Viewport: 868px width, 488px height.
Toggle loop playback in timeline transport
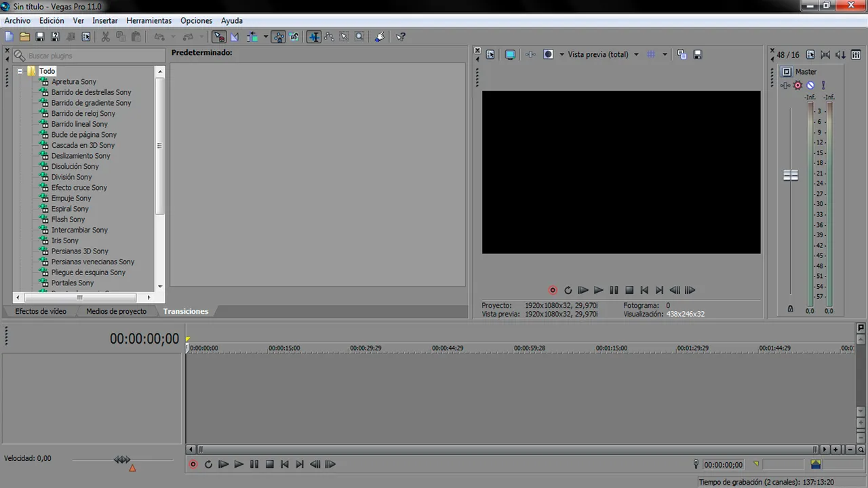pos(208,464)
